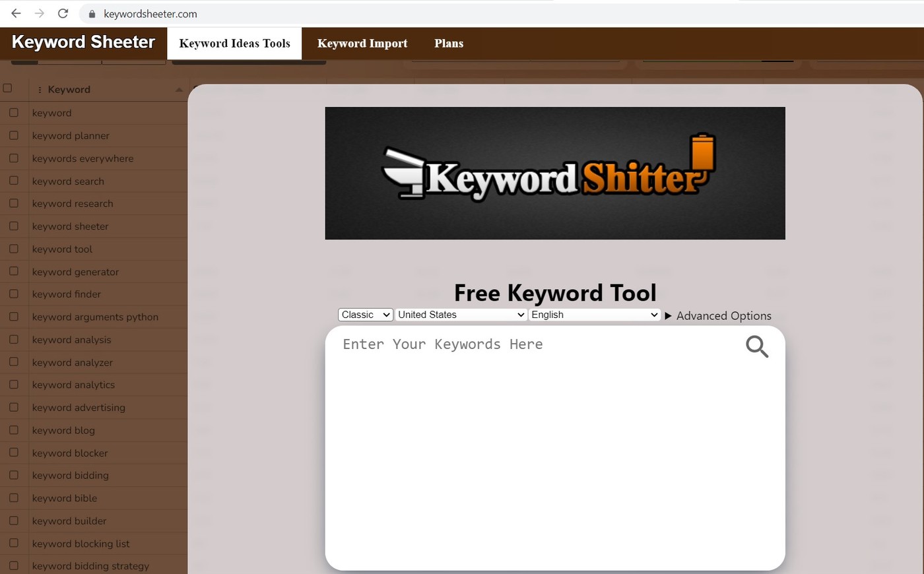Check the box for 'keyword sheeter'
The image size is (924, 574).
[x=14, y=226]
